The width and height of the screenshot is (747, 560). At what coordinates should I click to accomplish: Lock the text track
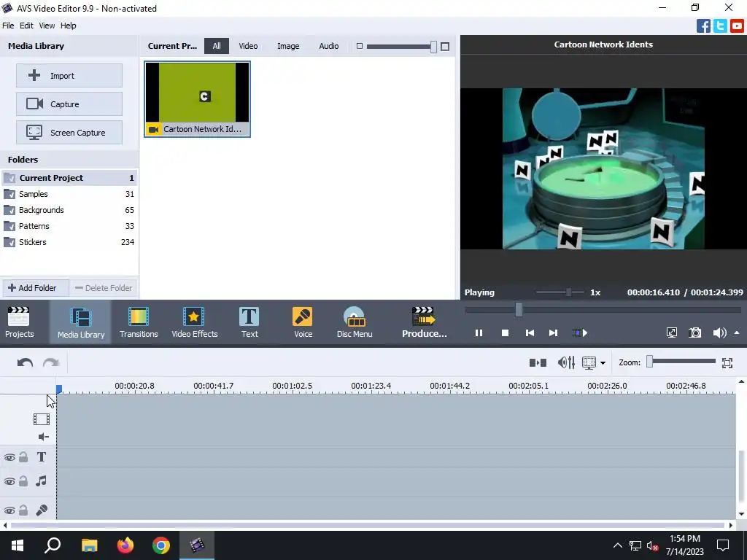coord(23,457)
